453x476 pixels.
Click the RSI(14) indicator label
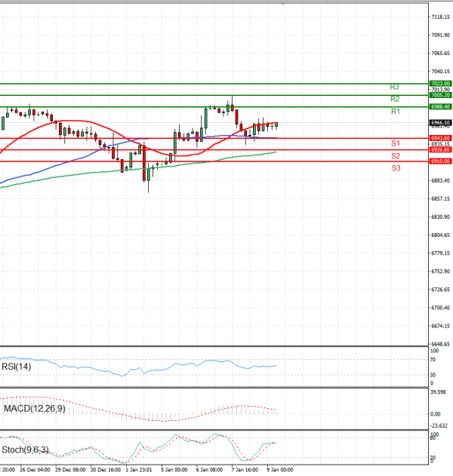(x=17, y=367)
